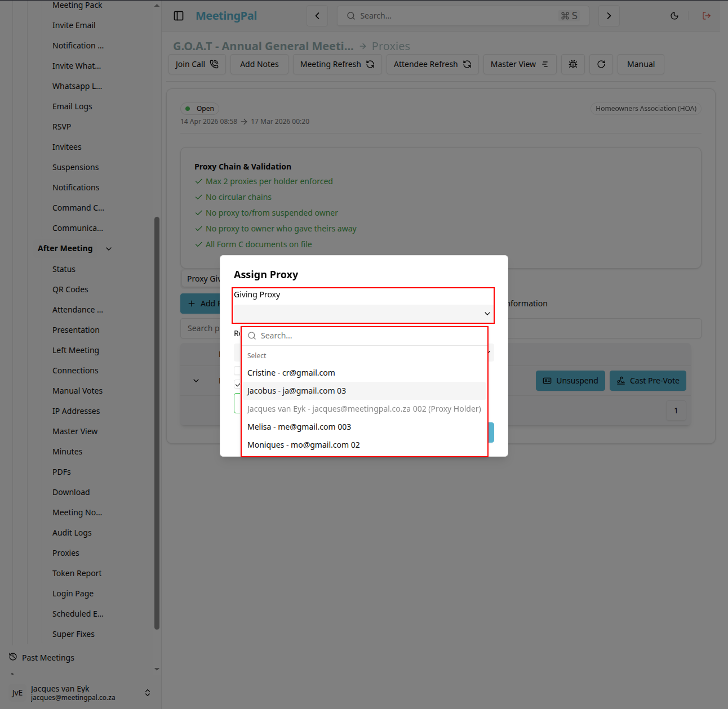Open Login Page in sidebar
Screen dimensions: 728x709
click(73, 594)
